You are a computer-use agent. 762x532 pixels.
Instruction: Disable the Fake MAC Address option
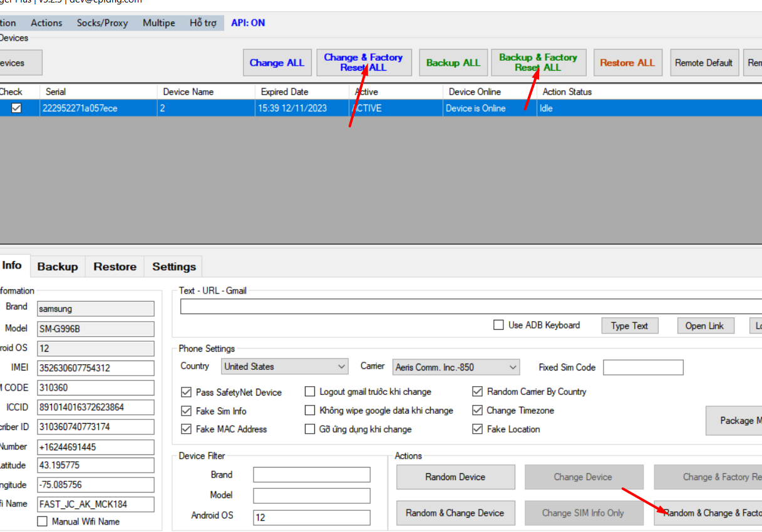(186, 429)
